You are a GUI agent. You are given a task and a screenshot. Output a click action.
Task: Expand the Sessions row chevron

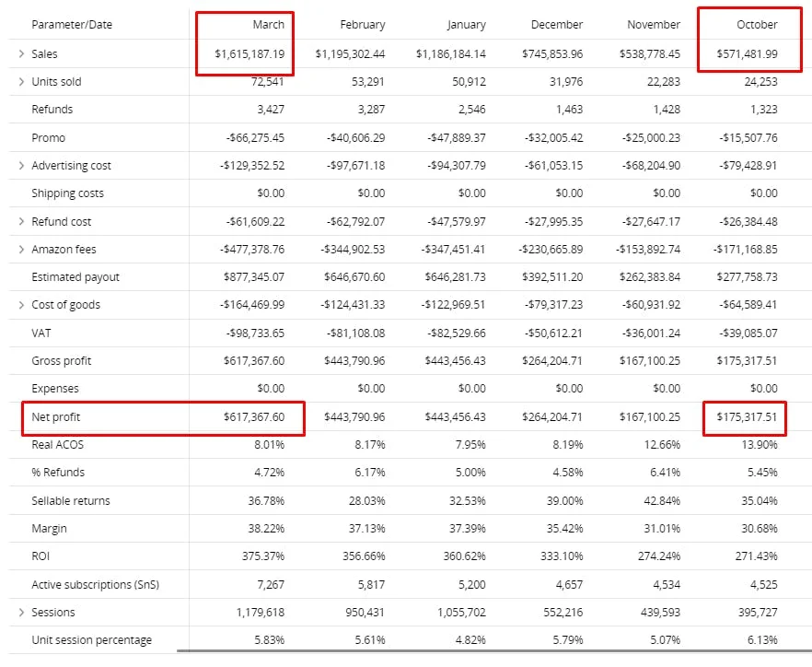[21, 612]
